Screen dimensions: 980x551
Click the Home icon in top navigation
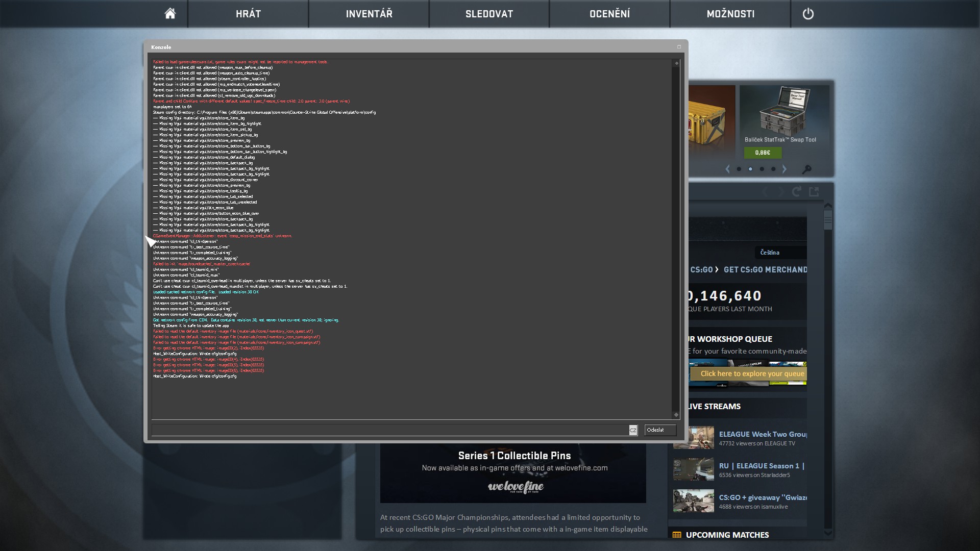(x=170, y=14)
